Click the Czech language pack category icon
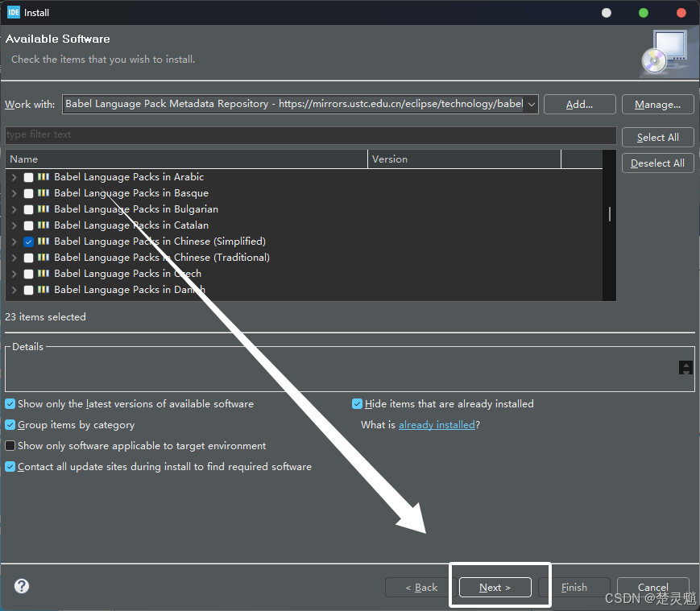The image size is (700, 611). (x=43, y=274)
